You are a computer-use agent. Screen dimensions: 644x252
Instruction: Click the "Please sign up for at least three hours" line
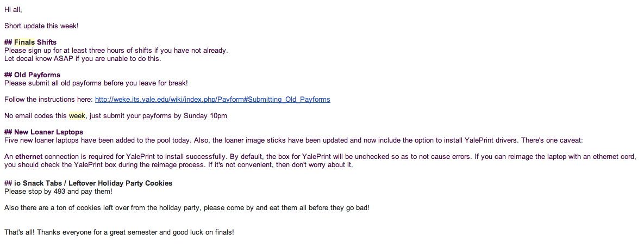(116, 51)
